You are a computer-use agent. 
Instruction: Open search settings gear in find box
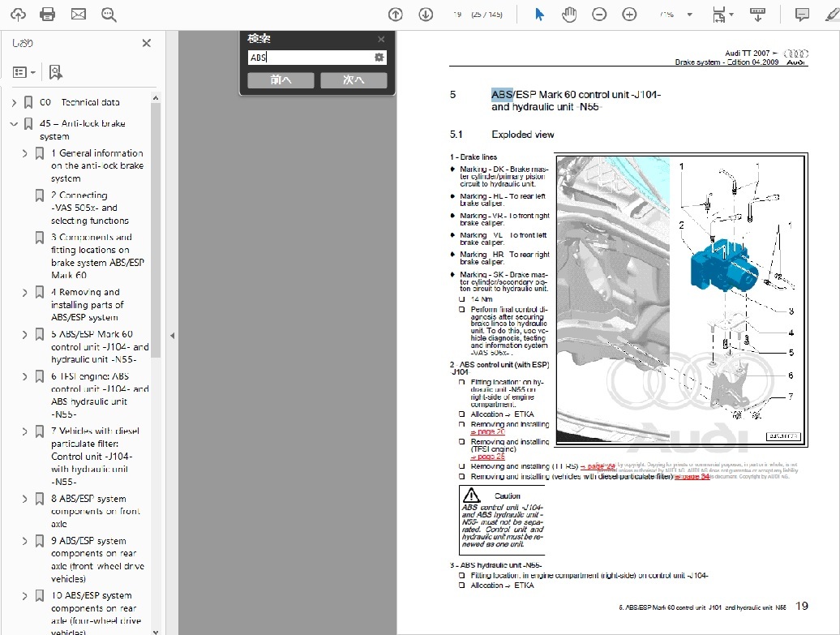point(379,58)
